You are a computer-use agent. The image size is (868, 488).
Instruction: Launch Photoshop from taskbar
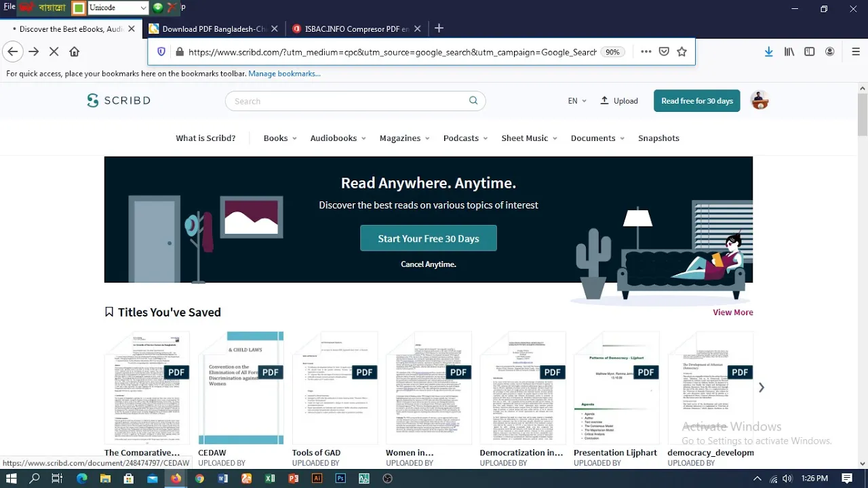(x=340, y=479)
